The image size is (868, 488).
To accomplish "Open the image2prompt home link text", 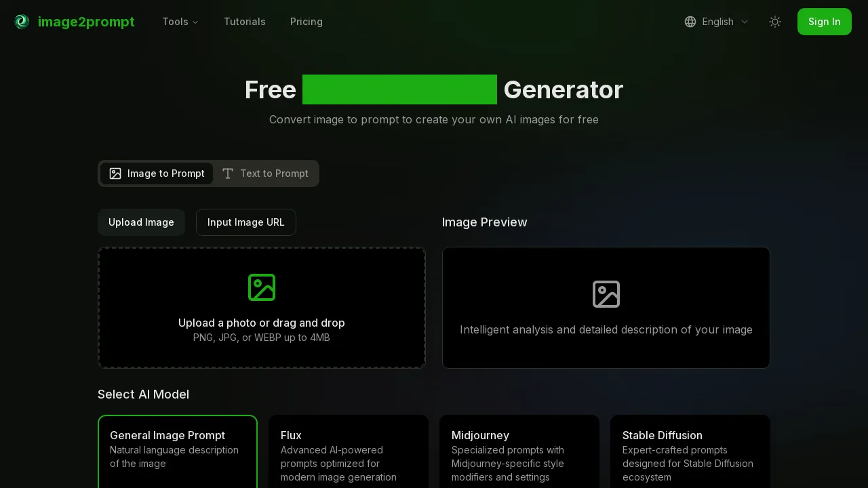I will (86, 22).
